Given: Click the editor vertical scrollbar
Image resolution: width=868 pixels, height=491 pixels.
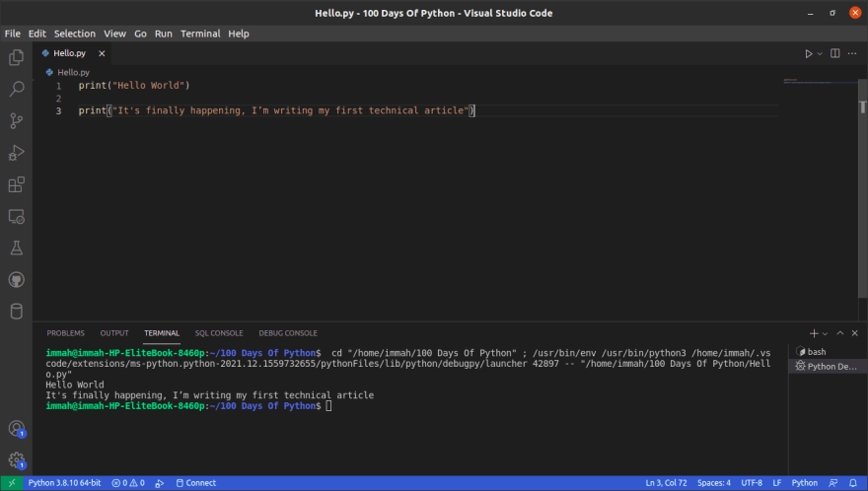Looking at the screenshot, I should pyautogui.click(x=862, y=188).
